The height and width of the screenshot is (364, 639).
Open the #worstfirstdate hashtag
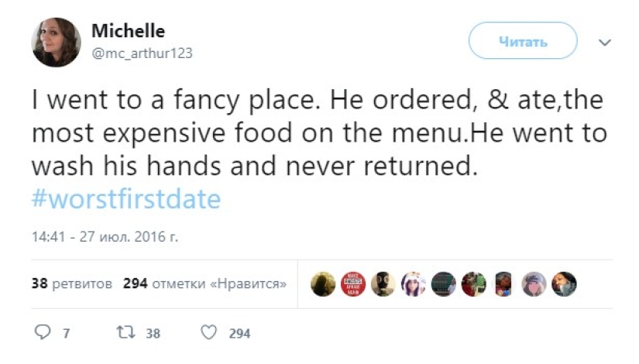click(126, 199)
